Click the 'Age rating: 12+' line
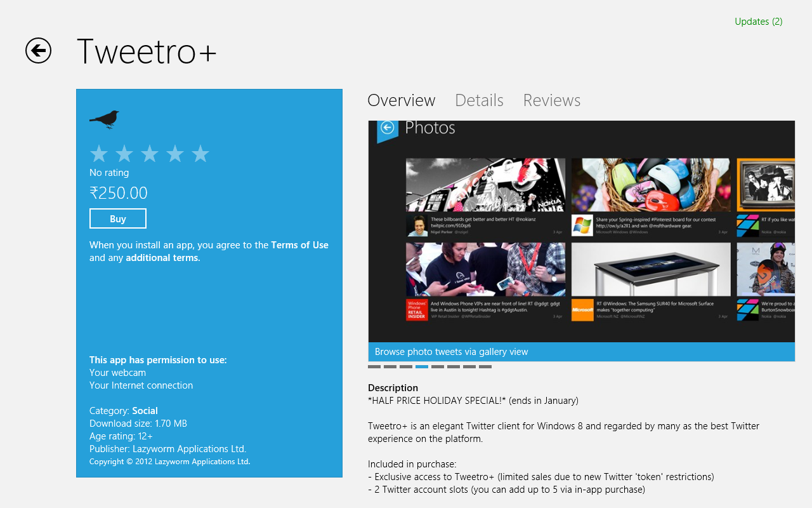Image resolution: width=812 pixels, height=508 pixels. [x=121, y=436]
